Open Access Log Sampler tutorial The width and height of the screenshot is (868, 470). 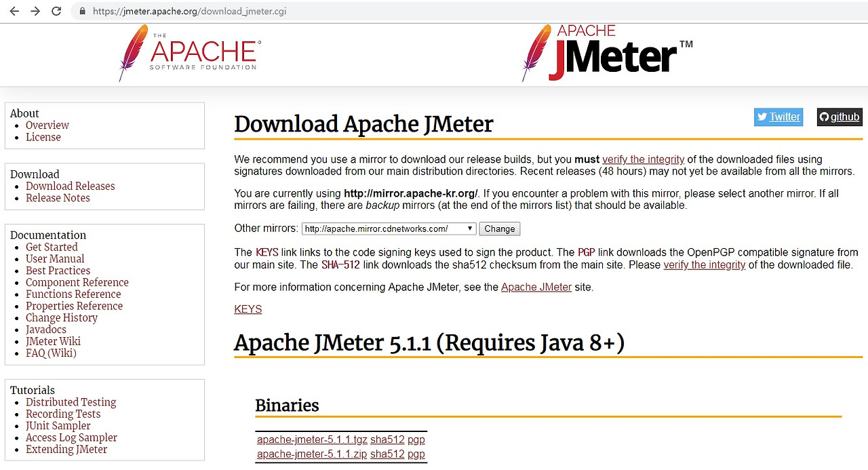pyautogui.click(x=71, y=437)
